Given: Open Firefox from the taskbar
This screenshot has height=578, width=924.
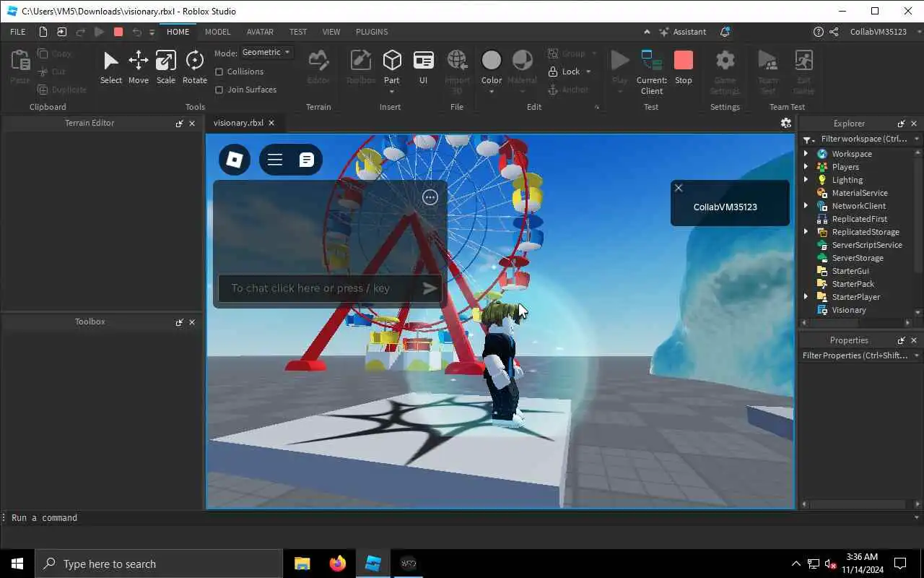Looking at the screenshot, I should pos(337,564).
